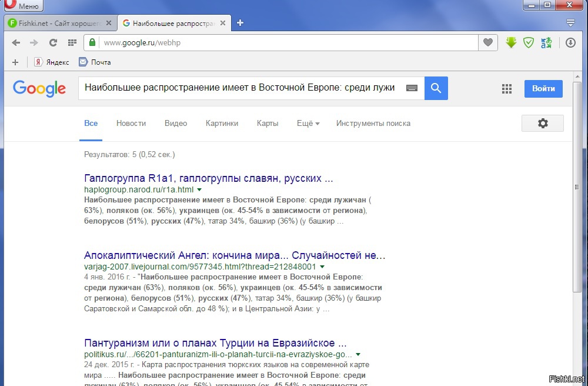This screenshot has width=588, height=386.
Task: Switch to Карты results
Action: tap(268, 124)
